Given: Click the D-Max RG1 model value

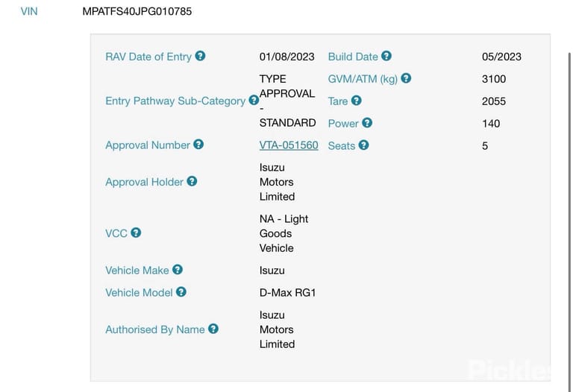Looking at the screenshot, I should click(x=287, y=293).
